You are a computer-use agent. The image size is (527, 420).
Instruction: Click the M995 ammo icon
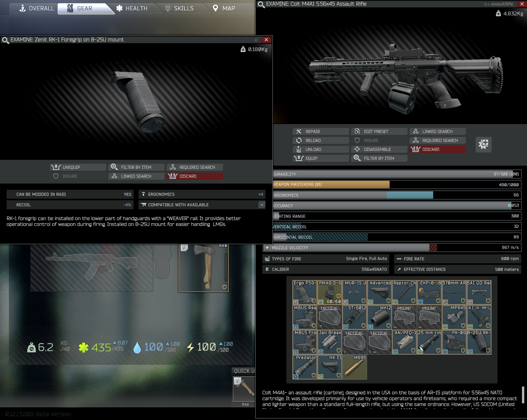point(355,367)
